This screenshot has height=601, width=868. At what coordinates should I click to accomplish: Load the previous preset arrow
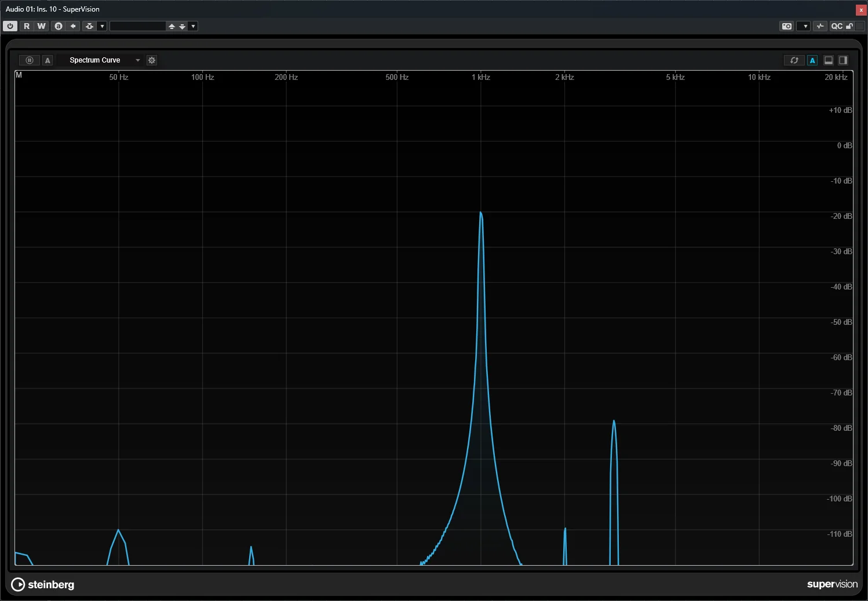(x=172, y=26)
